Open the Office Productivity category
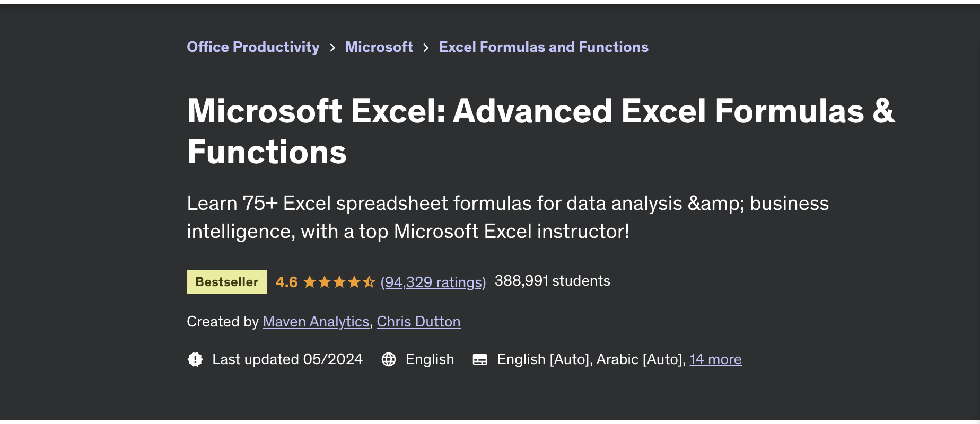The width and height of the screenshot is (980, 424). (253, 47)
